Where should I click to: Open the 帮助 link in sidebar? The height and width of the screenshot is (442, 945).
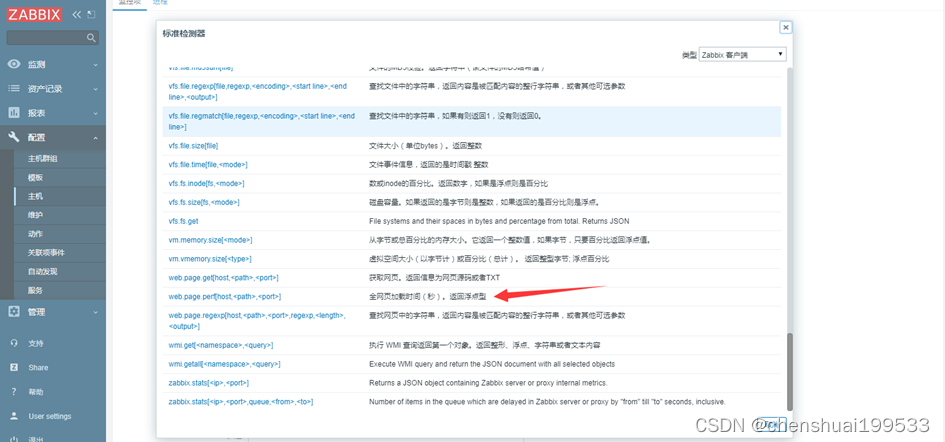36,392
